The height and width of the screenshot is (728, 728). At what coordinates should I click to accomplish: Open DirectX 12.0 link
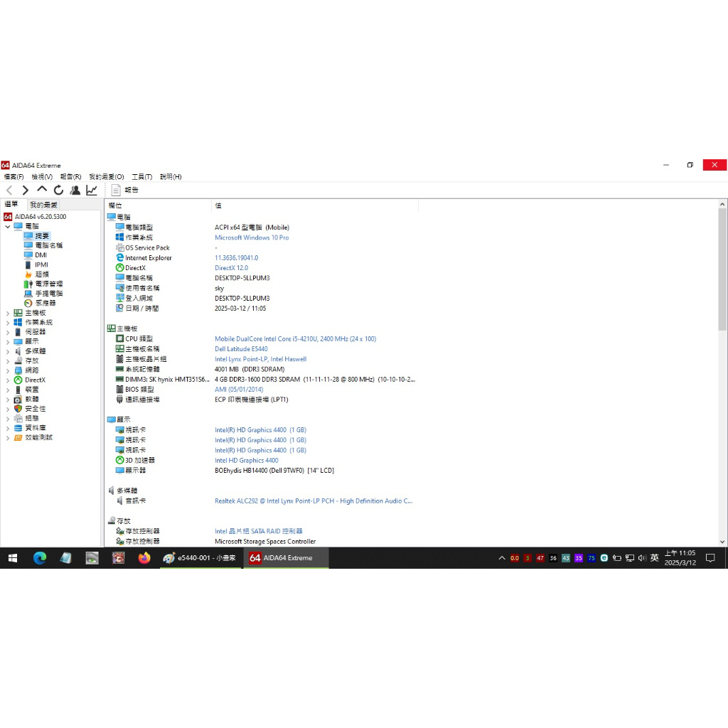click(231, 268)
